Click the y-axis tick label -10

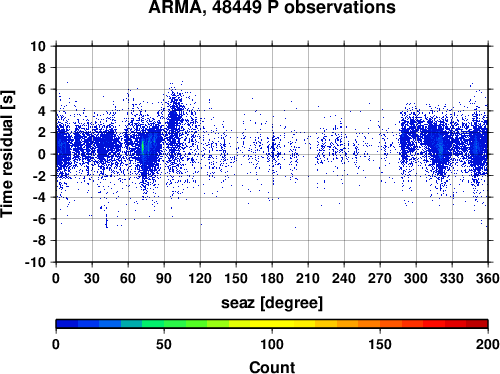click(x=35, y=262)
